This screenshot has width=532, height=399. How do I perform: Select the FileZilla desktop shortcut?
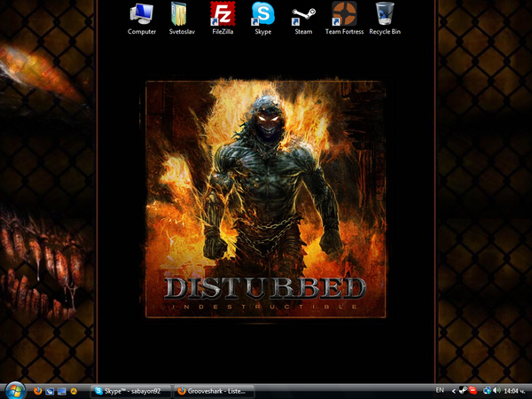(223, 19)
